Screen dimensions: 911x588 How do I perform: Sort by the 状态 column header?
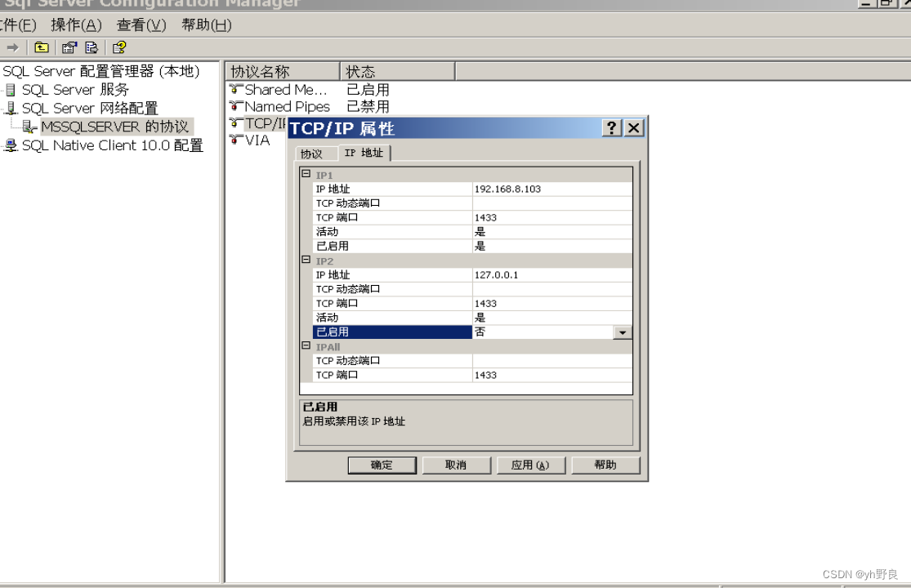coord(397,71)
